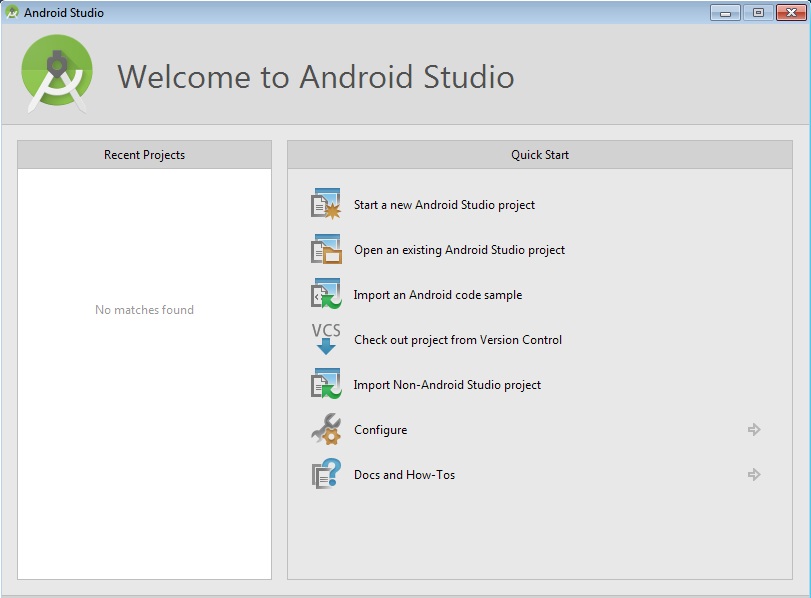Select "Import an Android code sample" text
This screenshot has width=811, height=598.
437,295
